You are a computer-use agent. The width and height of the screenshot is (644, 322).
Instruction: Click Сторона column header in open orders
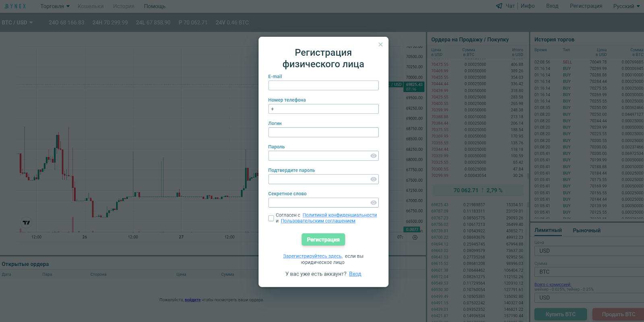pos(98,274)
